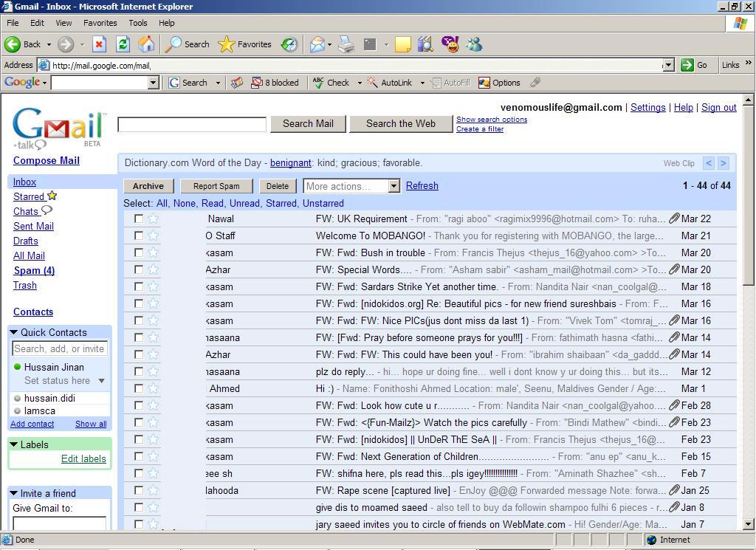Collapse the Quick Contacts section

[14, 333]
